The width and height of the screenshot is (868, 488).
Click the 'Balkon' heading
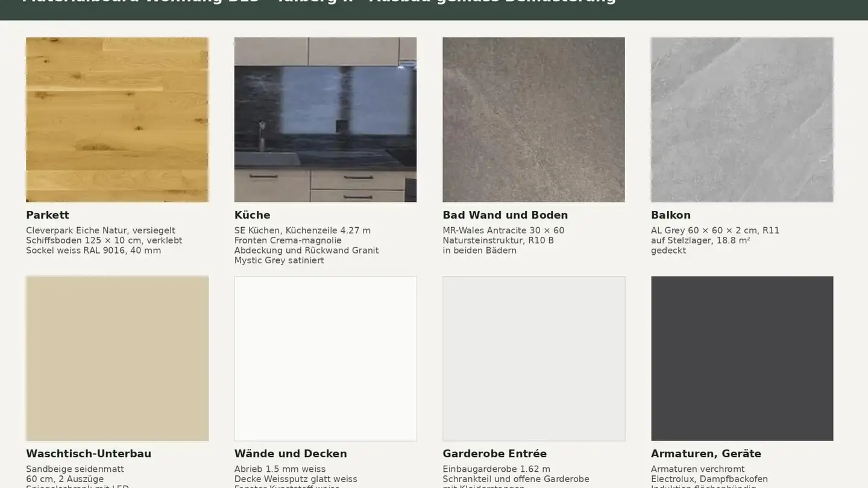tap(671, 215)
